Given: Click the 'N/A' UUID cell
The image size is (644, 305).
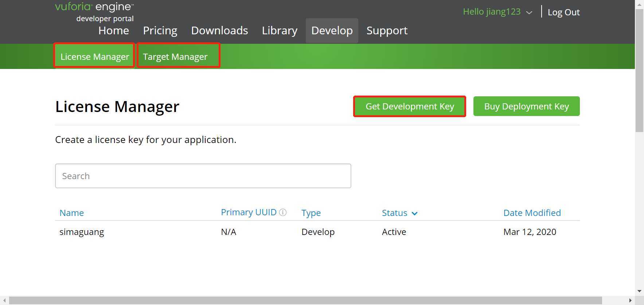Looking at the screenshot, I should click(x=229, y=232).
